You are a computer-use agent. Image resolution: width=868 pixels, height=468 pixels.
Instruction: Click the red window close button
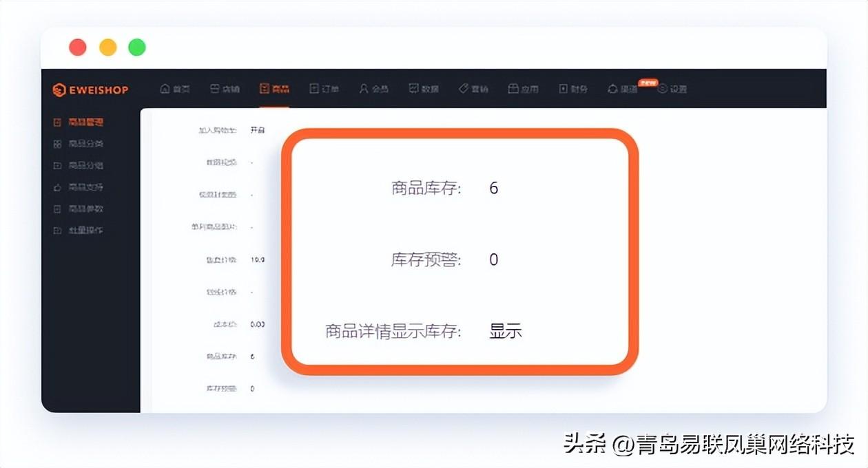coord(78,47)
